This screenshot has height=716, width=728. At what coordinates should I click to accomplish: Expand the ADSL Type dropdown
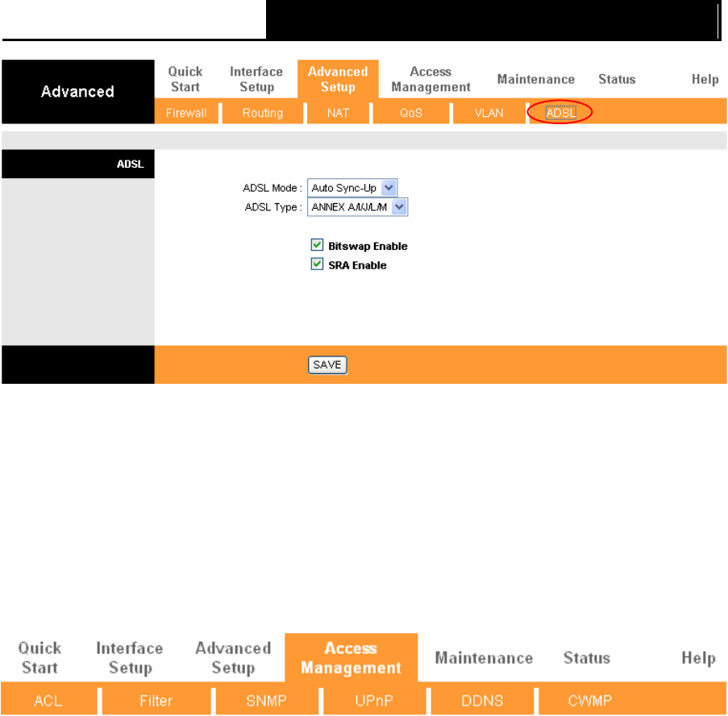357,207
